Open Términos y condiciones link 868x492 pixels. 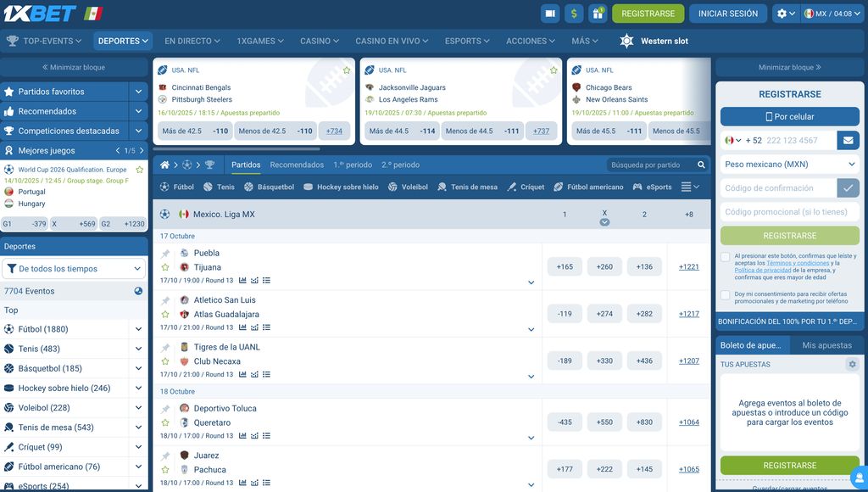[x=798, y=263]
